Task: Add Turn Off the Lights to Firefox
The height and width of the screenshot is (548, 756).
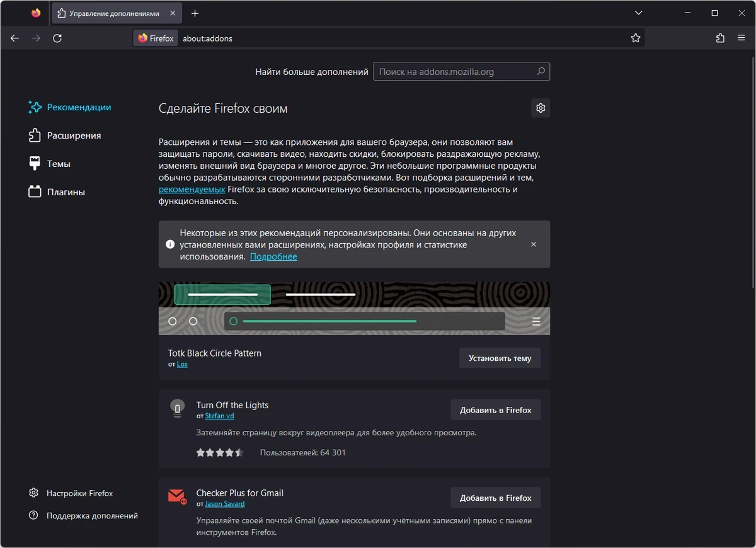Action: pos(495,410)
